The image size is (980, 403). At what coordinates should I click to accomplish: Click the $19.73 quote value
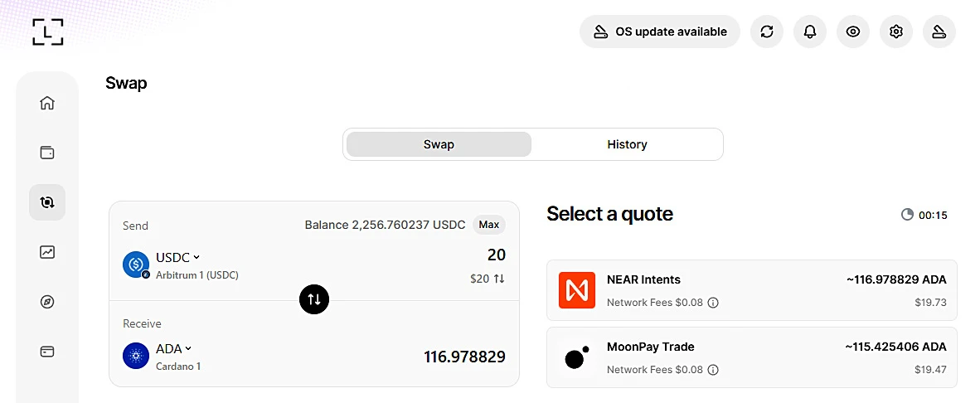pos(931,303)
